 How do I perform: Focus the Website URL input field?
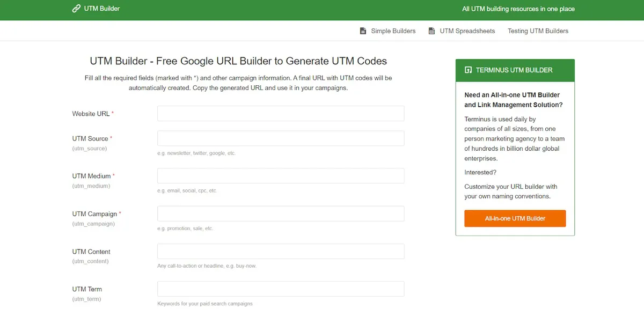[x=280, y=113]
